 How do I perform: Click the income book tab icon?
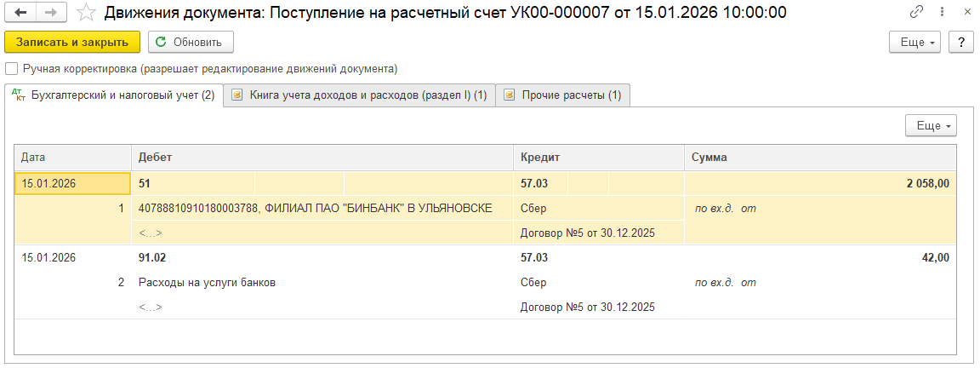[x=237, y=95]
